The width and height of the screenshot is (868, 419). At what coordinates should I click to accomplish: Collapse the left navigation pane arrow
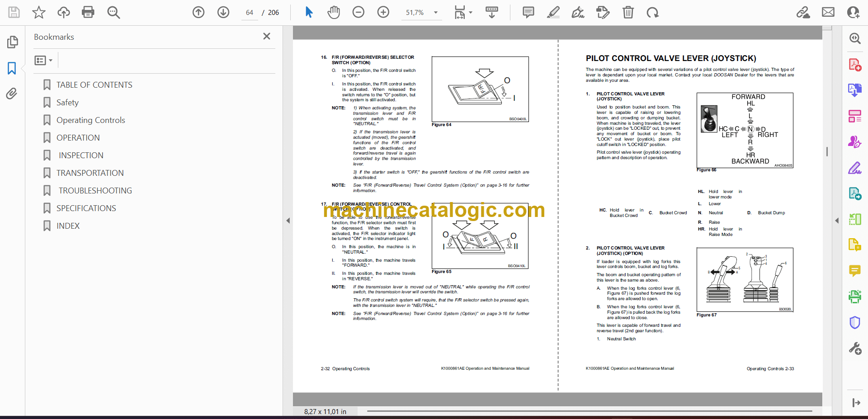click(288, 221)
